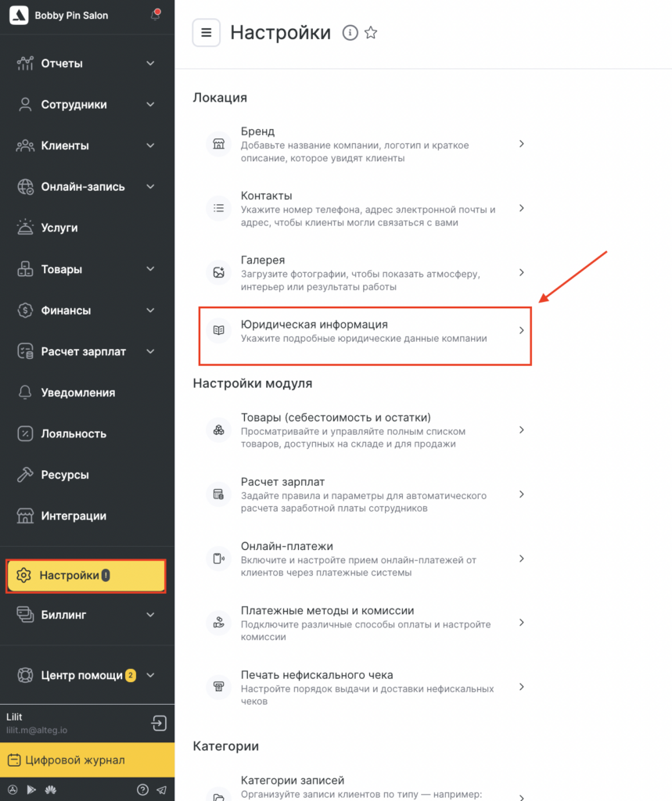Image resolution: width=672 pixels, height=801 pixels.
Task: Open the Telegram icon in sidebar footer
Action: tap(161, 789)
